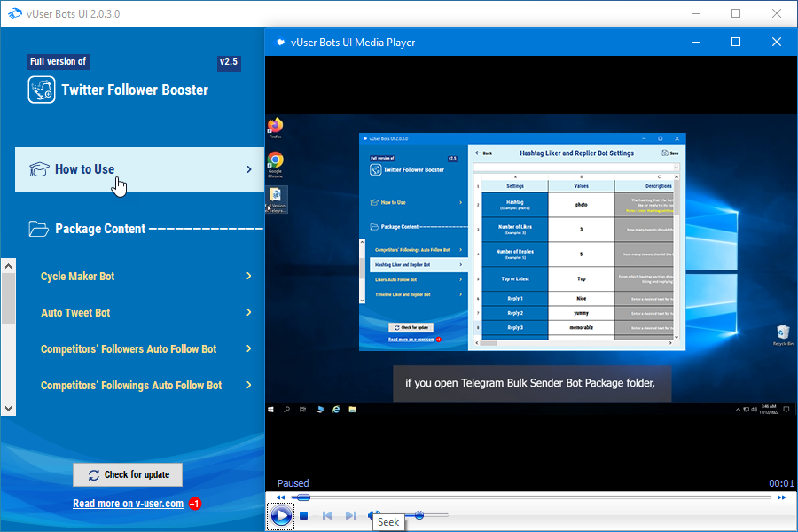Image resolution: width=798 pixels, height=532 pixels.
Task: Skip to the previous track
Action: 327,516
